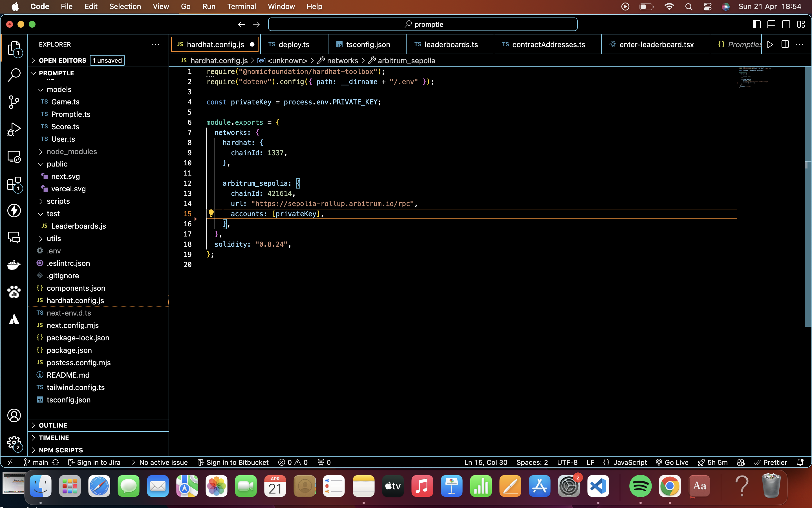Split the editor to the right
Image resolution: width=812 pixels, height=508 pixels.
785,44
